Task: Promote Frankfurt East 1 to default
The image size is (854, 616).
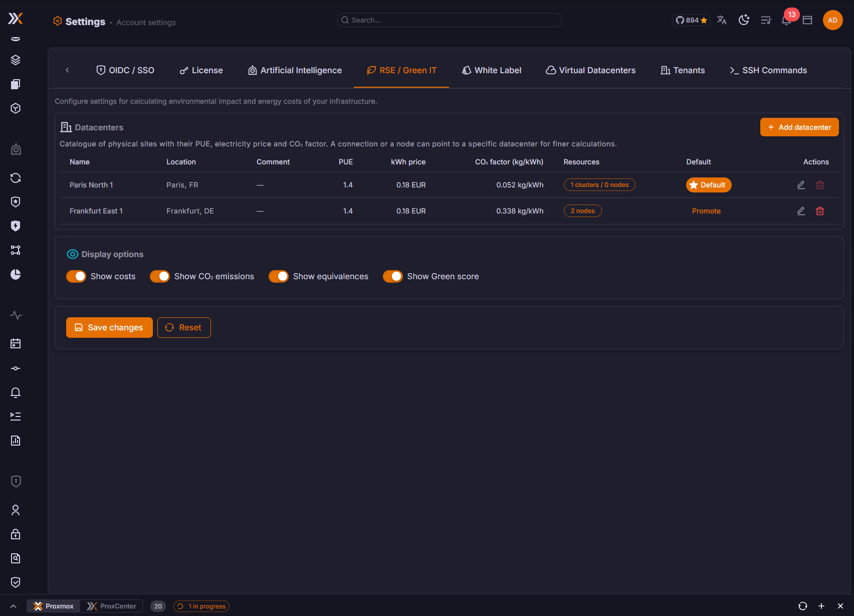Action: point(706,211)
